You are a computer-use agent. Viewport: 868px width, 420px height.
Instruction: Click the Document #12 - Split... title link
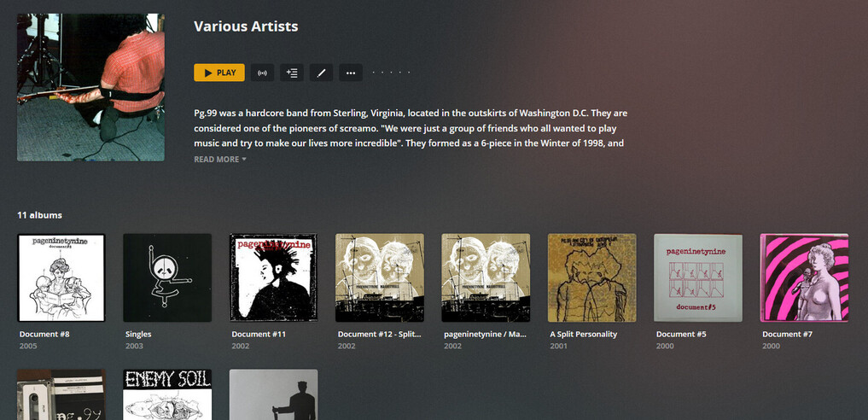click(380, 335)
